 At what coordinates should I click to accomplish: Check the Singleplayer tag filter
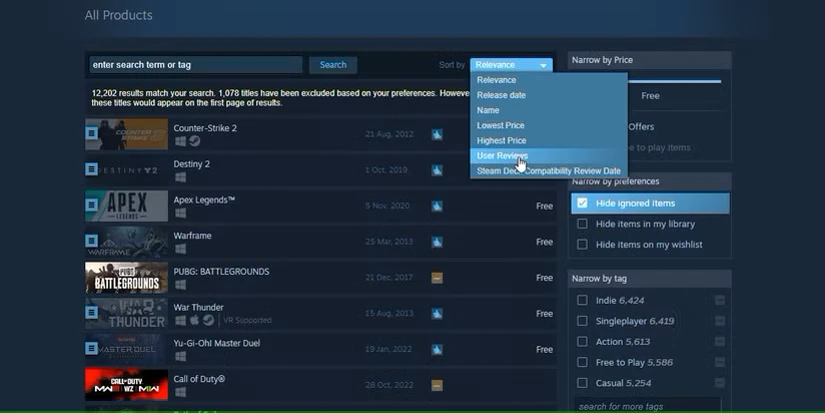click(x=582, y=321)
